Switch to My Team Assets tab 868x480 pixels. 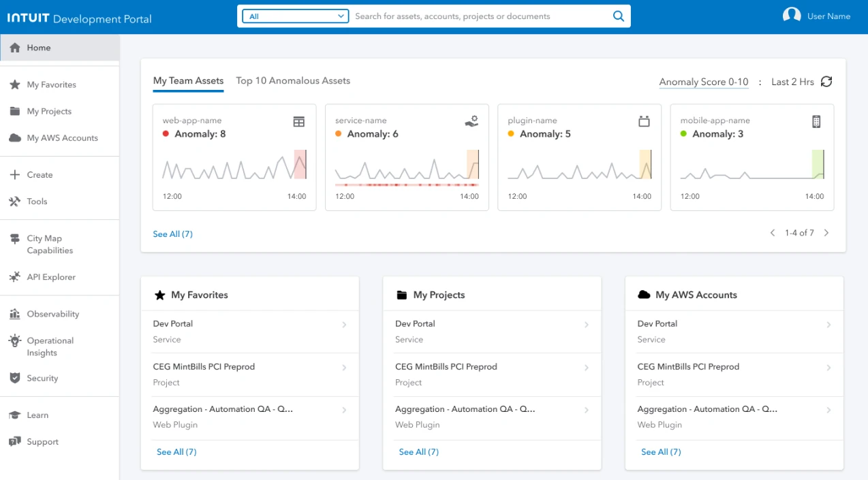coord(188,80)
